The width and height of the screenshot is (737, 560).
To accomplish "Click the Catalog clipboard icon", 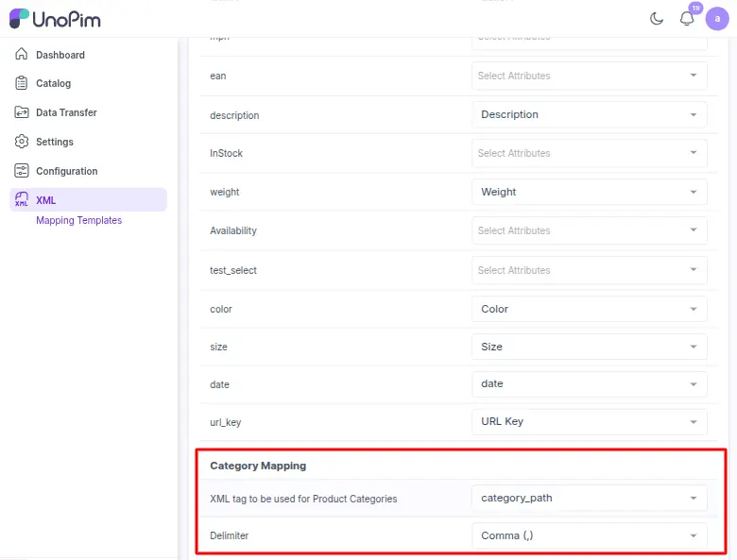I will tap(21, 83).
